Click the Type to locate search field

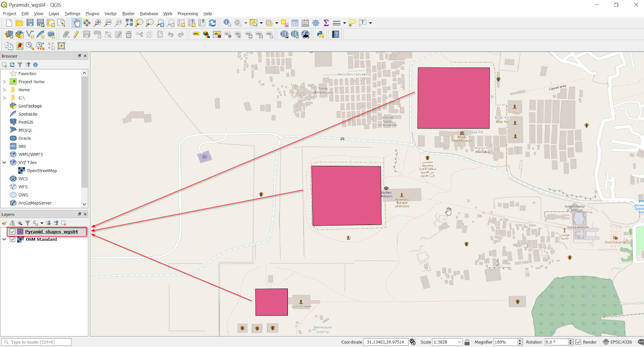[x=37, y=342]
